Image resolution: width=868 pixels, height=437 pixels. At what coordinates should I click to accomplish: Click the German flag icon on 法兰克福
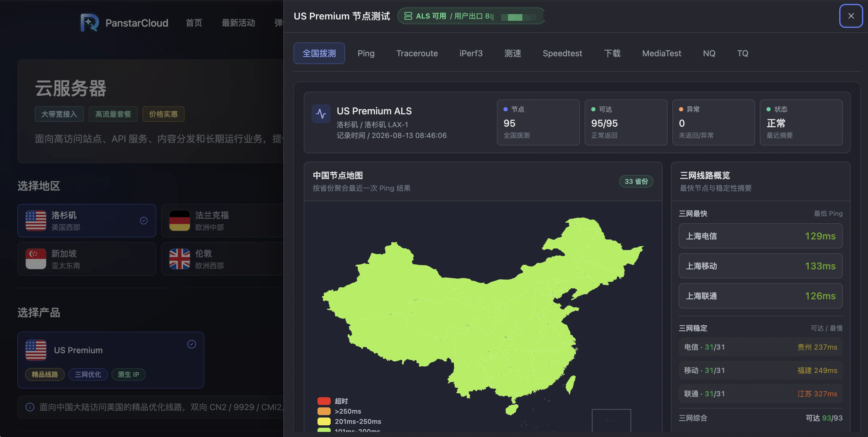pyautogui.click(x=179, y=221)
